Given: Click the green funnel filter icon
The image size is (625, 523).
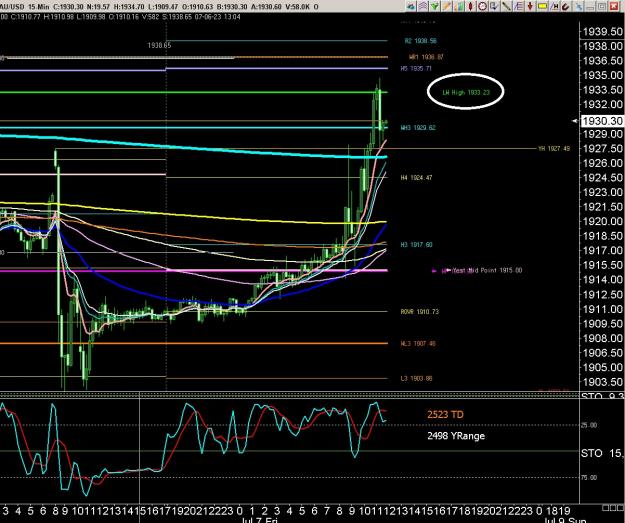Looking at the screenshot, I should (x=434, y=6).
